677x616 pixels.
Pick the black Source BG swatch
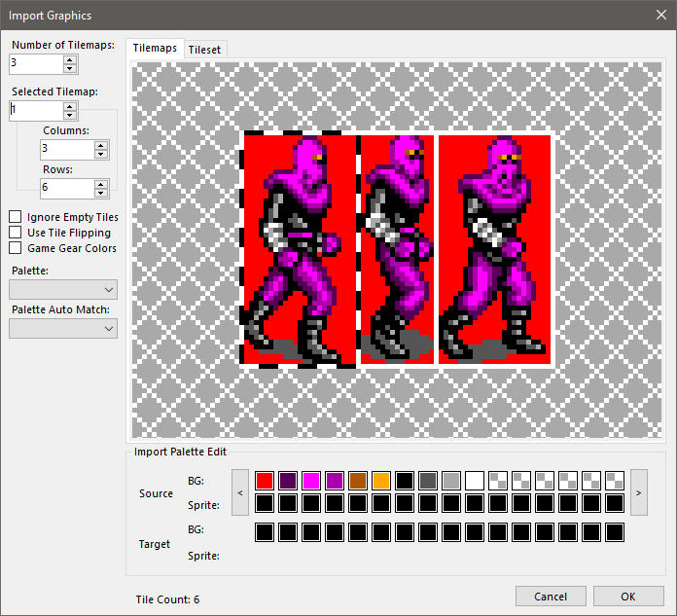[x=405, y=481]
